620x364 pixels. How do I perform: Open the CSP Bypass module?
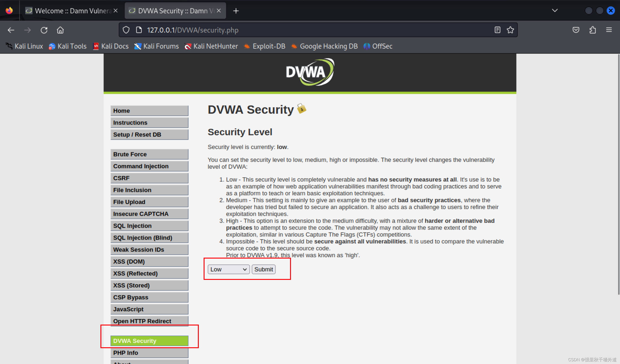[149, 297]
